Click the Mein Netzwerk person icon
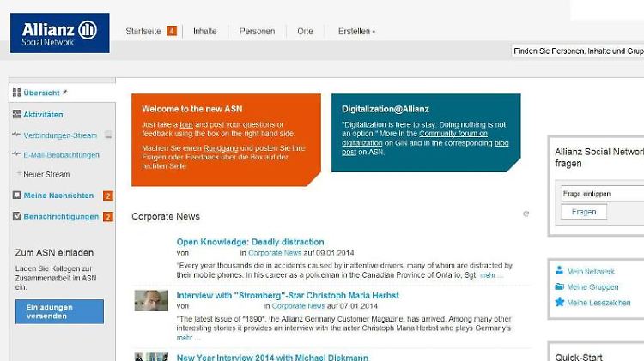The image size is (644, 361). click(x=560, y=271)
